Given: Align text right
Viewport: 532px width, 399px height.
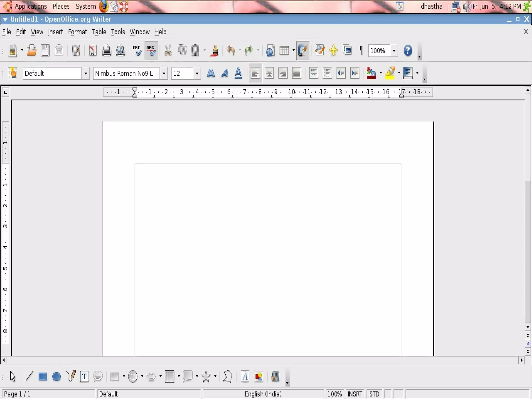Looking at the screenshot, I should click(x=283, y=73).
